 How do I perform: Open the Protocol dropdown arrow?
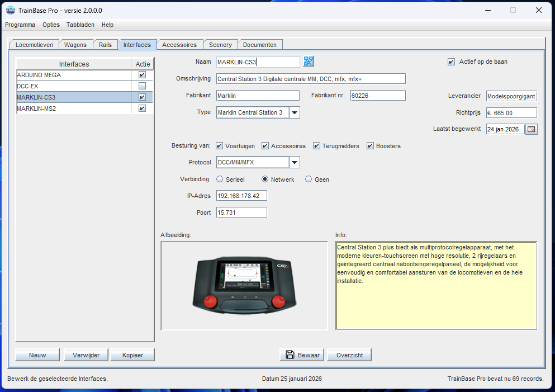coord(295,163)
